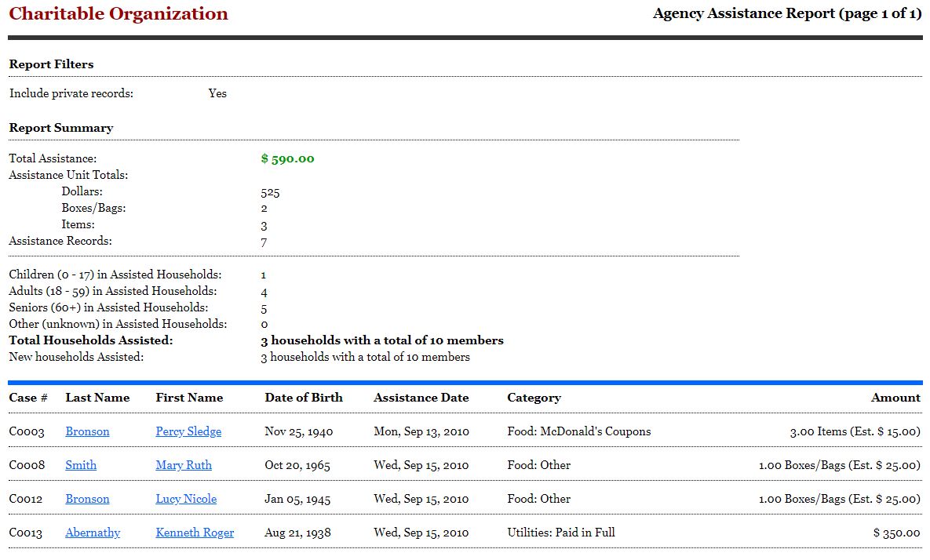
Task: Click the Case # column header
Action: coord(28,398)
